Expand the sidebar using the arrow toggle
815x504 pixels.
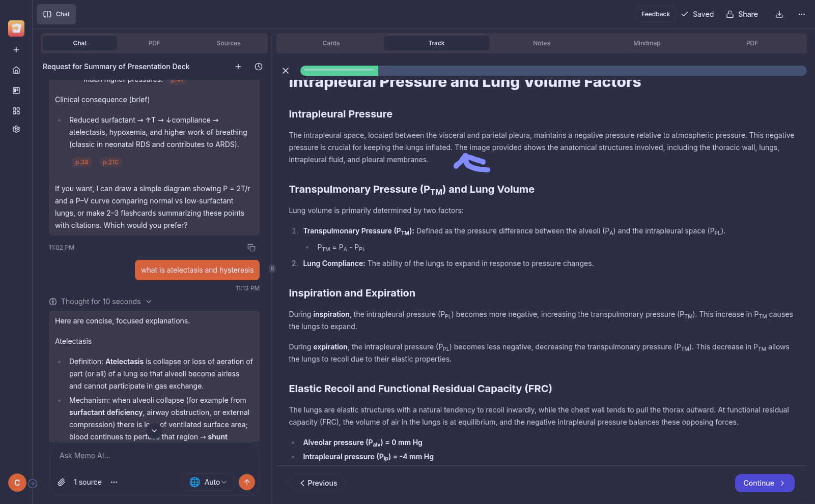pos(33,484)
